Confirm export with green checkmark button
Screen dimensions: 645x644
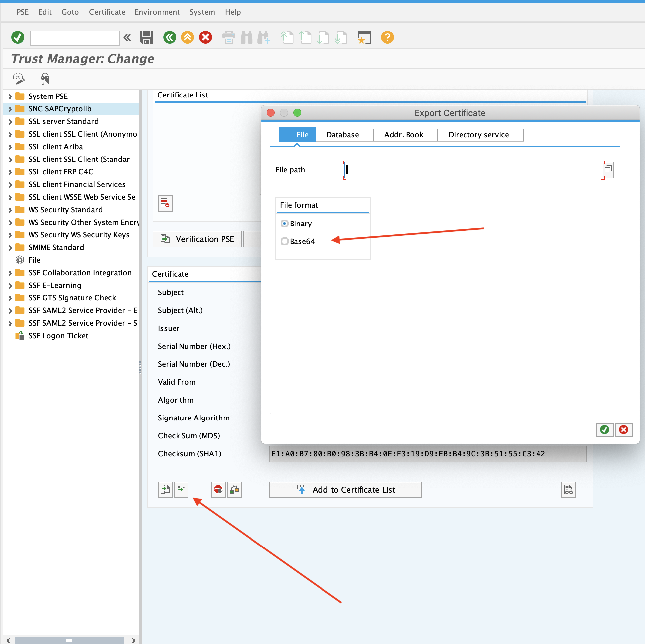[604, 429]
